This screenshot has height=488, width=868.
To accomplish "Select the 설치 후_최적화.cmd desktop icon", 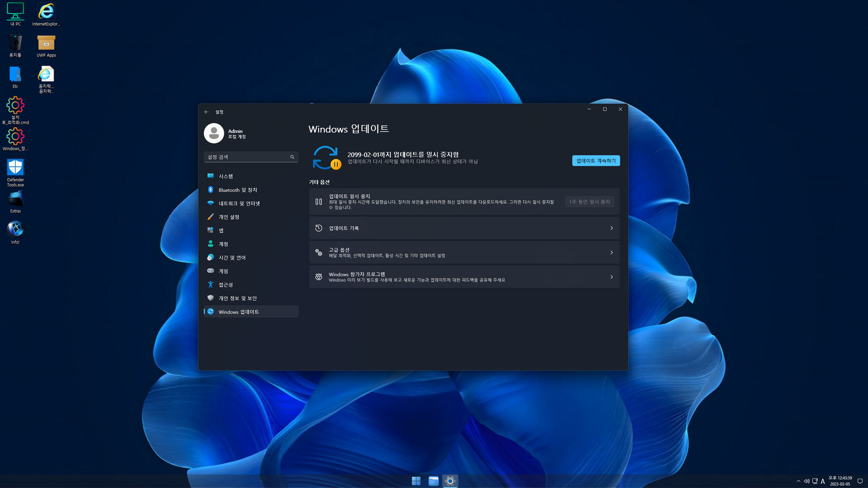I will point(15,110).
